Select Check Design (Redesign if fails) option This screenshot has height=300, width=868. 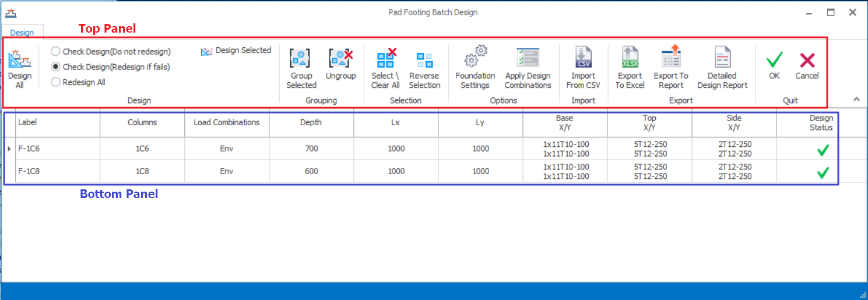pyautogui.click(x=56, y=67)
